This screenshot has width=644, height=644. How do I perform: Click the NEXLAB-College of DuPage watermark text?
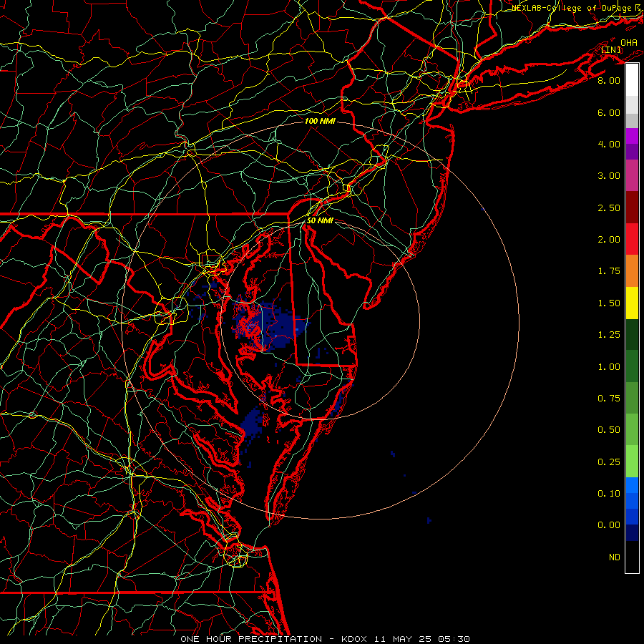pos(577,8)
